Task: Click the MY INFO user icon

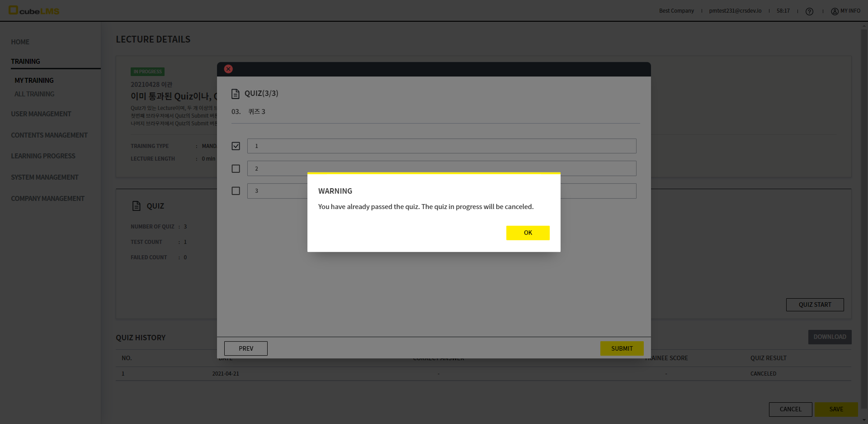Action: point(835,11)
